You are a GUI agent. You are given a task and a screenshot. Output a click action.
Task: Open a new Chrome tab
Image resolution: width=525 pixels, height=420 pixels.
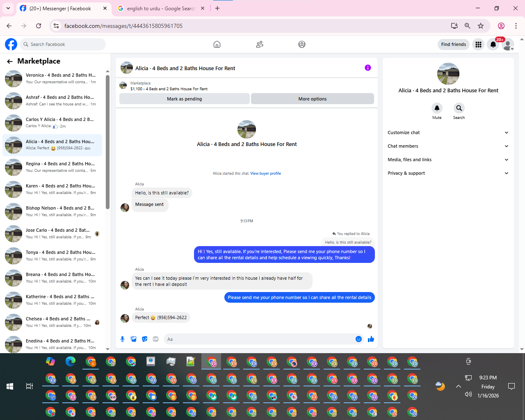point(217,8)
